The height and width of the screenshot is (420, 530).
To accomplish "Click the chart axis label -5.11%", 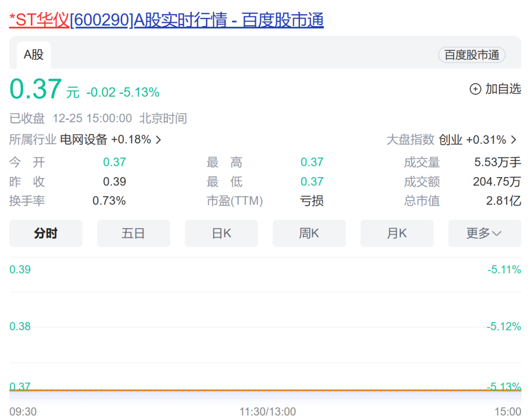I will 504,270.
